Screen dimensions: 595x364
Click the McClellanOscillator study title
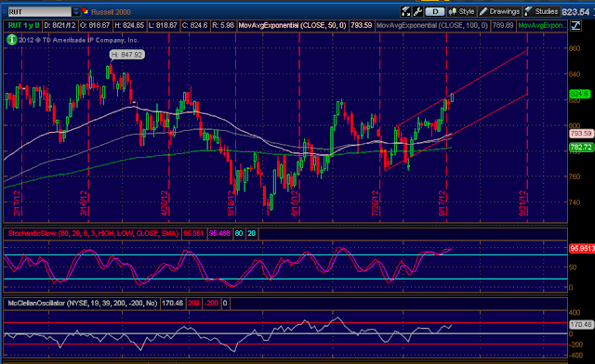(x=83, y=303)
